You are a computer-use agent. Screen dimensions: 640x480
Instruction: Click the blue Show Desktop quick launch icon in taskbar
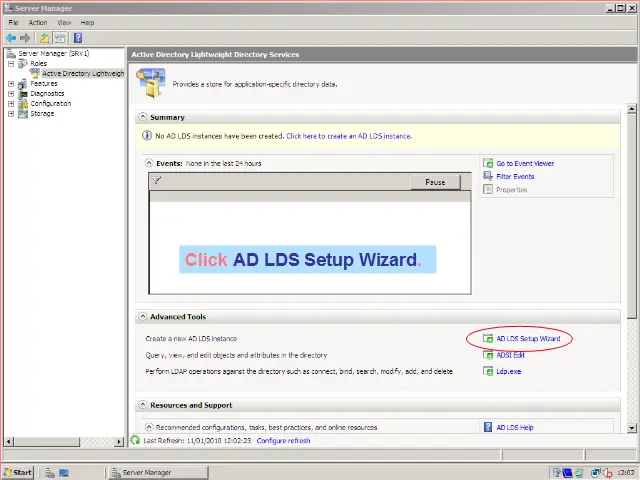coord(64,472)
